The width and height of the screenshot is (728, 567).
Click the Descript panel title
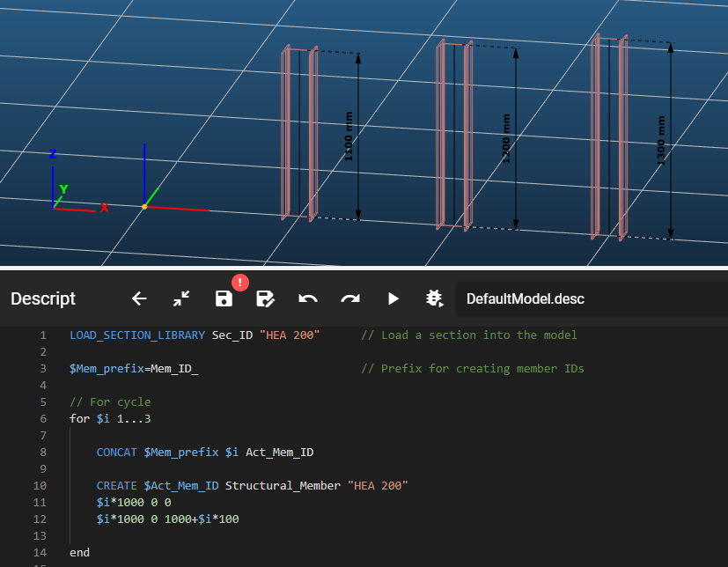pos(43,298)
